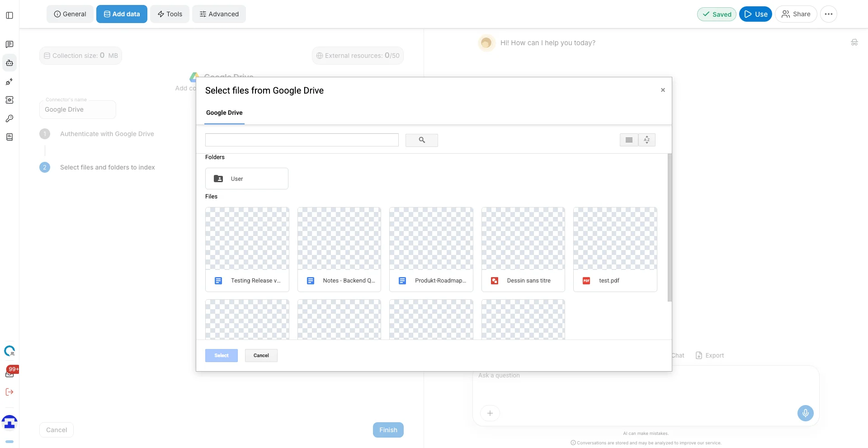Select the Testing Release file thumbnail

(247, 250)
